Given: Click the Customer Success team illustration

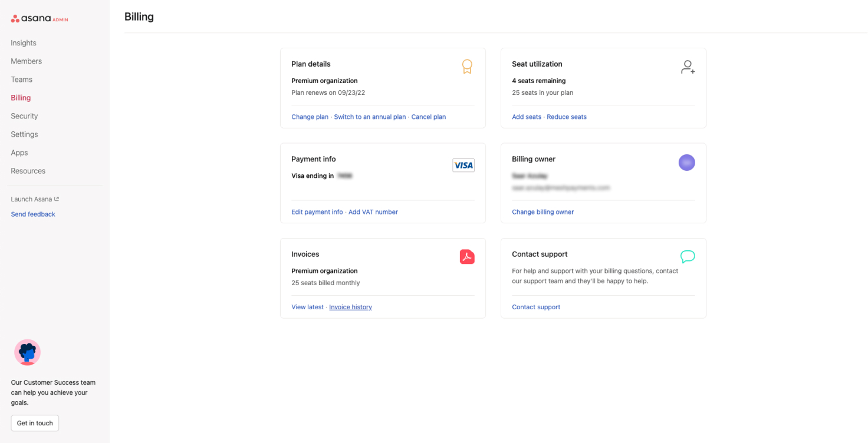Looking at the screenshot, I should pyautogui.click(x=27, y=352).
